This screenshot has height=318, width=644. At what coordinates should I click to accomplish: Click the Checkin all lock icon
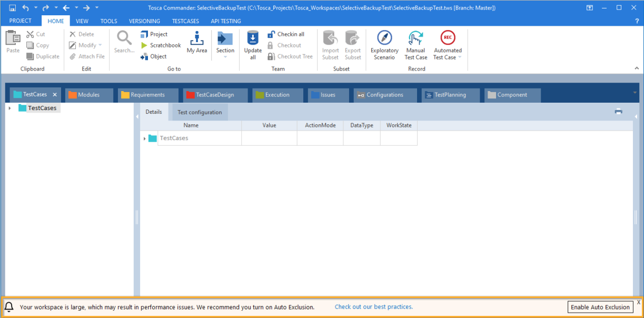(x=271, y=34)
